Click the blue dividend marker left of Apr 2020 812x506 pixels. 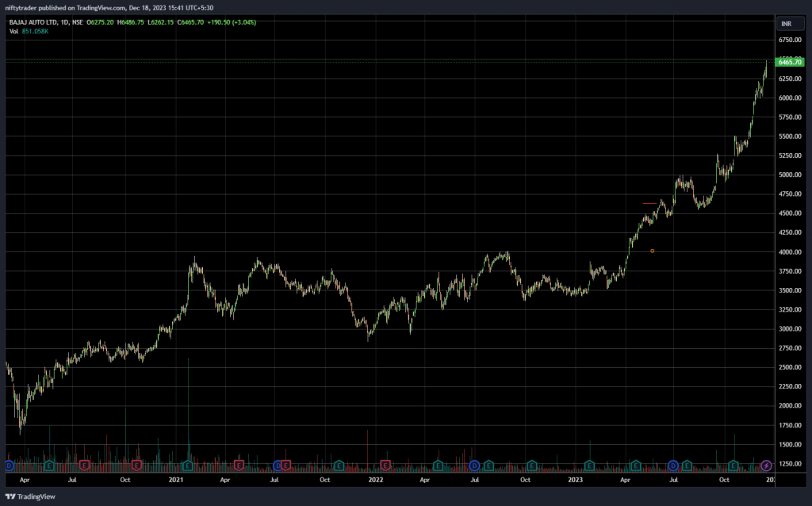(9, 466)
